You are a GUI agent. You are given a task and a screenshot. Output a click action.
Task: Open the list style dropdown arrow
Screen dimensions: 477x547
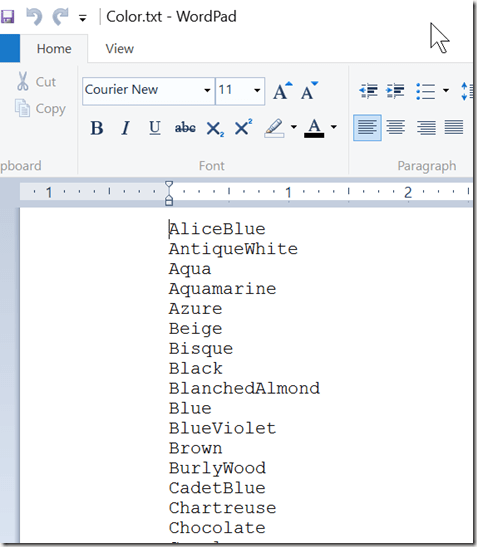click(446, 91)
